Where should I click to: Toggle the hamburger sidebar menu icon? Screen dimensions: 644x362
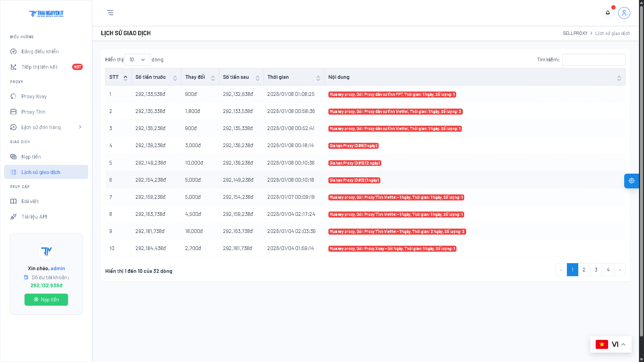click(x=110, y=13)
